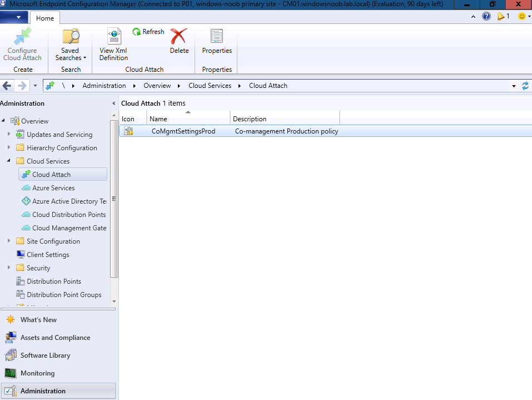Viewport: 532px width, 400px height.
Task: Open the address bar dropdown arrow
Action: click(x=514, y=86)
